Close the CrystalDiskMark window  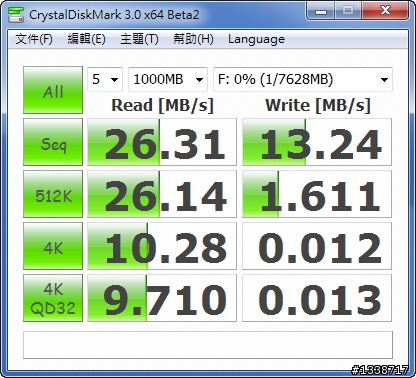385,11
